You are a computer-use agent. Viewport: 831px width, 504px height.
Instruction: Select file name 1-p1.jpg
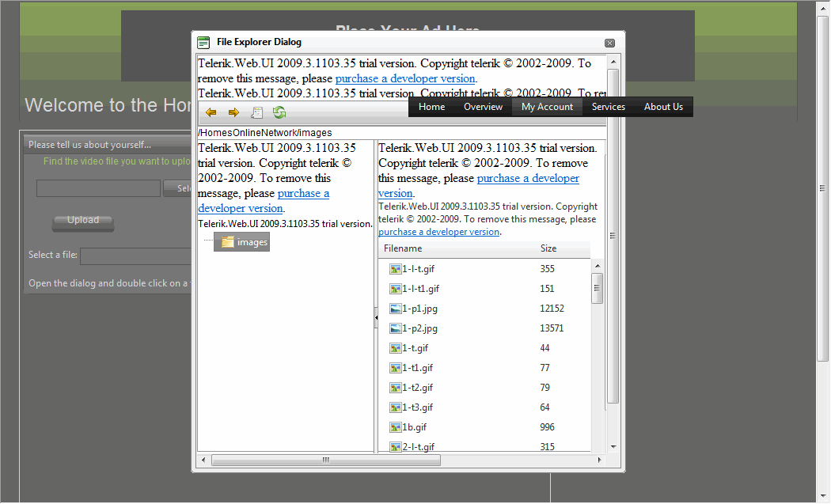pyautogui.click(x=419, y=309)
